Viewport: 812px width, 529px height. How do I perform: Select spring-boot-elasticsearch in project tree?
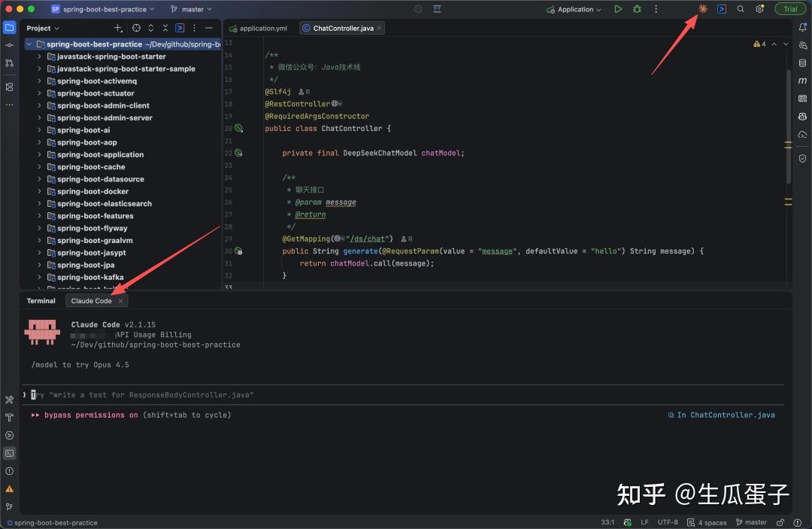[104, 204]
